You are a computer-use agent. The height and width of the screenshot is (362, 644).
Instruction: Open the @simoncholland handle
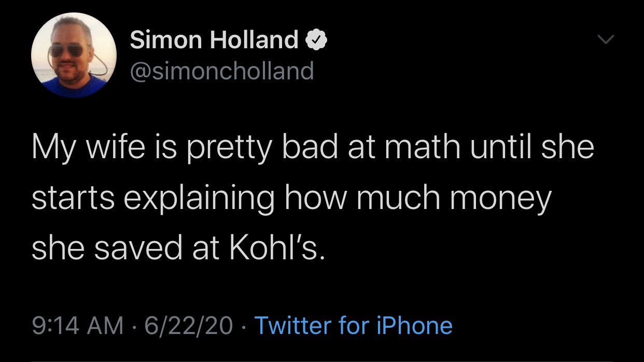click(222, 70)
